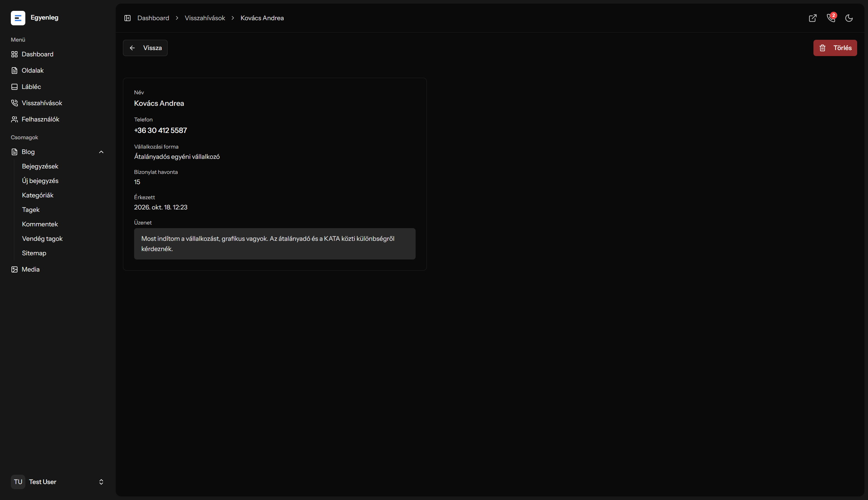Click the Egyenleg logo icon

(x=18, y=18)
